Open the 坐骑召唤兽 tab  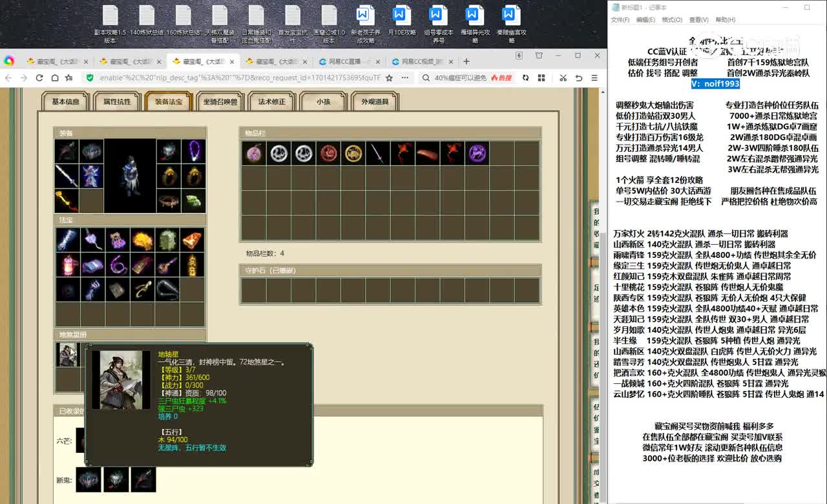pyautogui.click(x=220, y=101)
